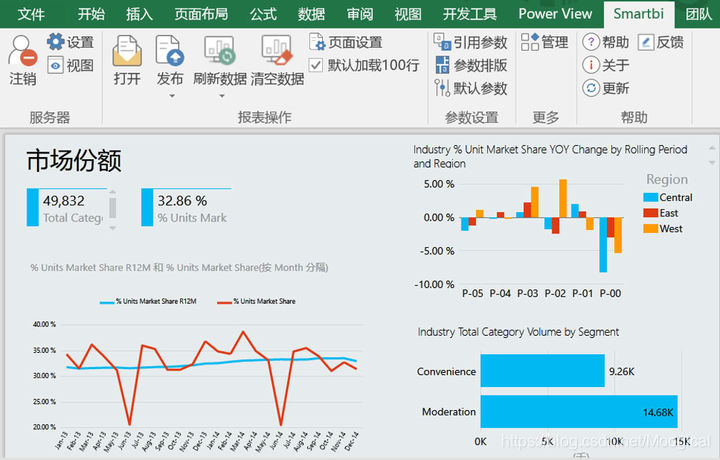
Task: Click the card scrollbar next to 49,832
Action: [x=112, y=209]
